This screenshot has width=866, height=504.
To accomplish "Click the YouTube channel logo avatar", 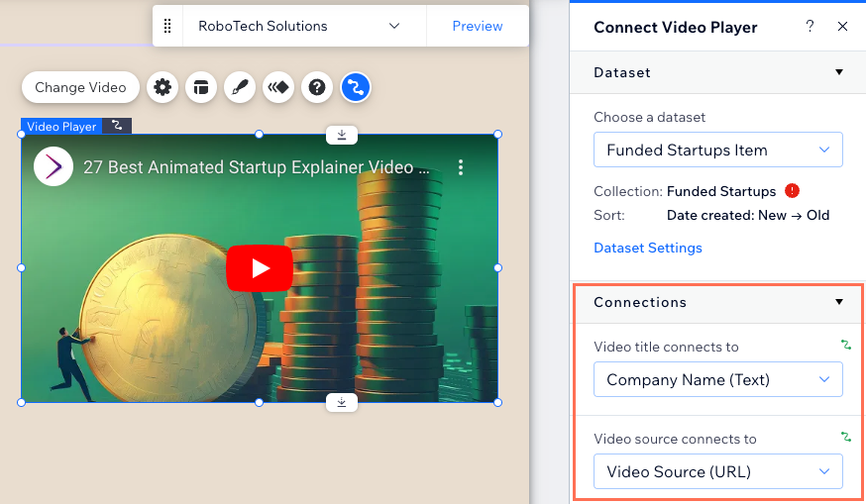I will pos(54,166).
